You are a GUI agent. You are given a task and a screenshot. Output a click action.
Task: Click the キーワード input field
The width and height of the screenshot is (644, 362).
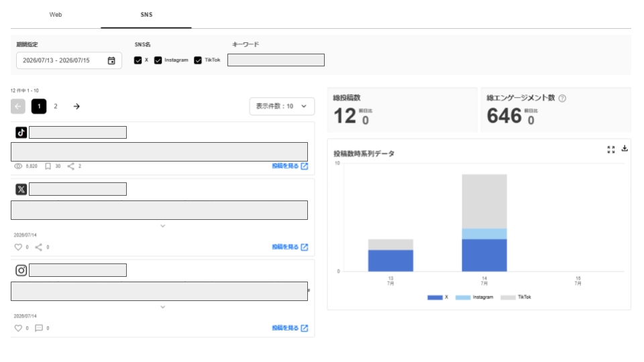click(x=276, y=60)
